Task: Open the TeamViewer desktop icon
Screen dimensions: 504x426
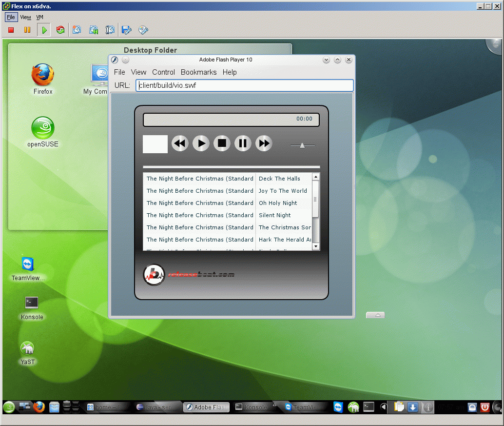Action: pyautogui.click(x=28, y=269)
